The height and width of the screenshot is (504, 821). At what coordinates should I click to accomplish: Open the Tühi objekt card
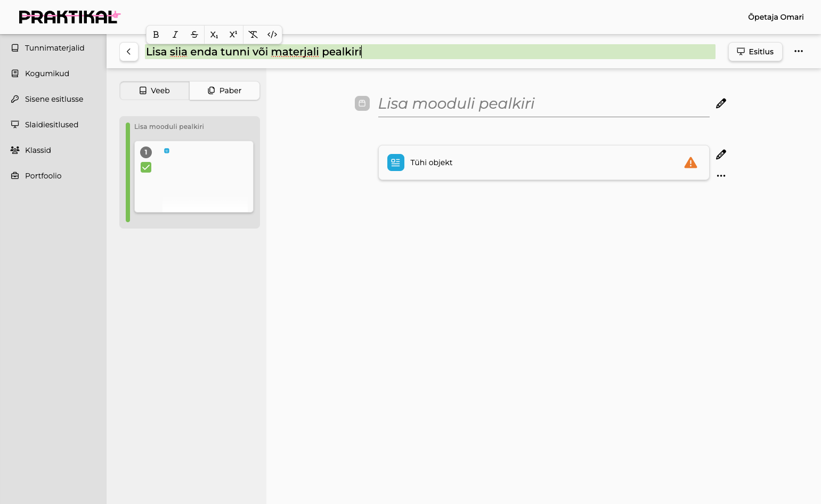pos(543,162)
